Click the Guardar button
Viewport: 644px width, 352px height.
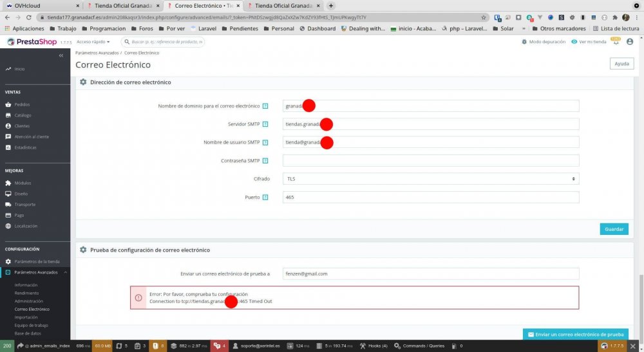(614, 229)
